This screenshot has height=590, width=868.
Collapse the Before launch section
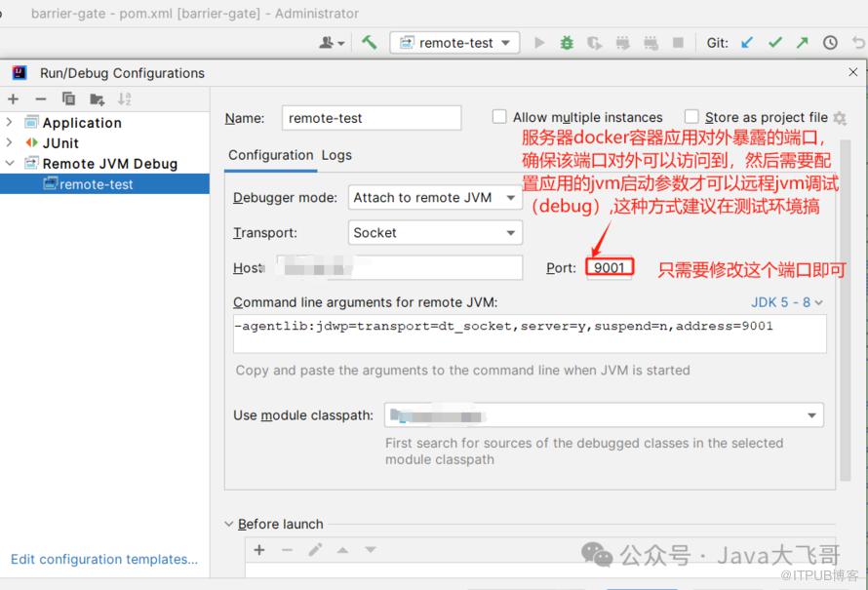pos(229,524)
